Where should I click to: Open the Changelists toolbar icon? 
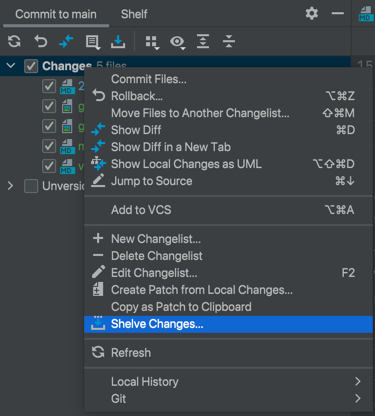(x=93, y=42)
